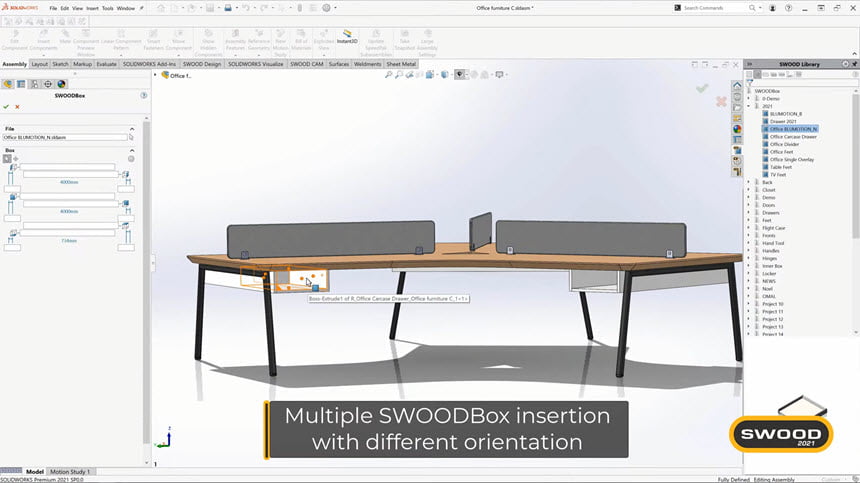860x483 pixels.
Task: Click the PropertyManager vertical scrollbar
Action: 146,280
